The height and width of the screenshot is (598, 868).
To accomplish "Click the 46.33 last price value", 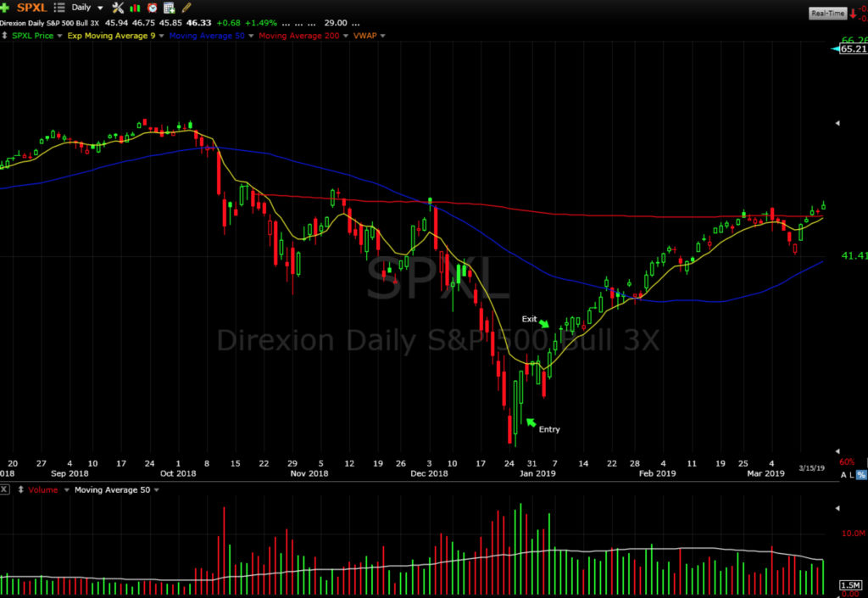I will [198, 23].
